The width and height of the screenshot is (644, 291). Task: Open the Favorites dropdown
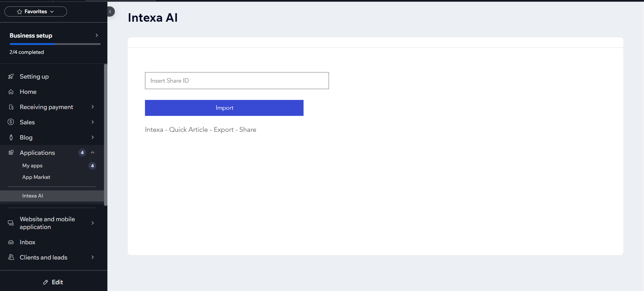tap(36, 12)
